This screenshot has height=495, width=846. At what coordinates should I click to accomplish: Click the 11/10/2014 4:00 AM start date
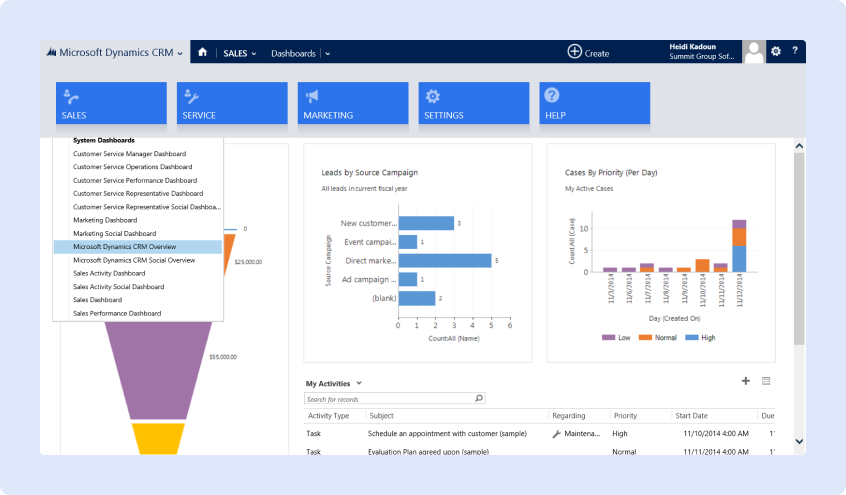tap(715, 433)
